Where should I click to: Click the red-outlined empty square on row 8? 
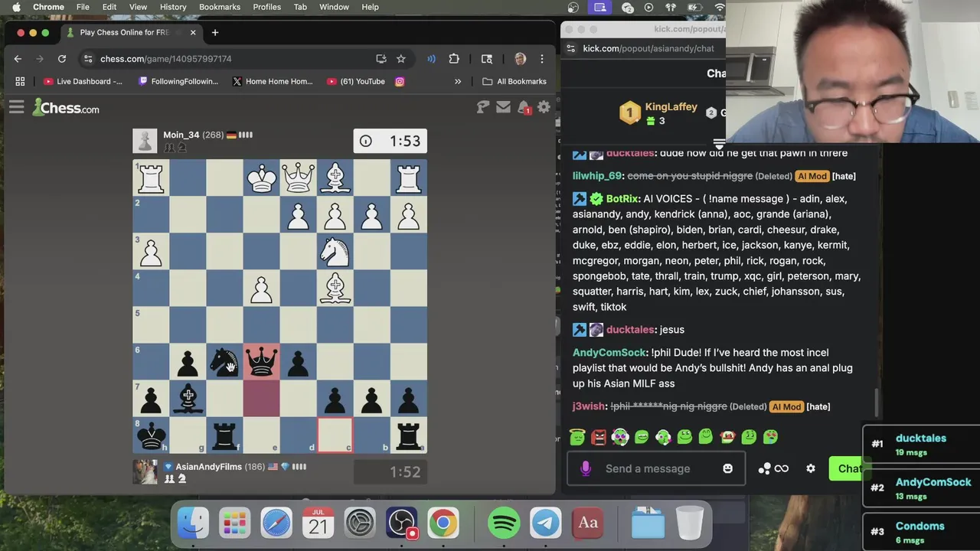(335, 436)
